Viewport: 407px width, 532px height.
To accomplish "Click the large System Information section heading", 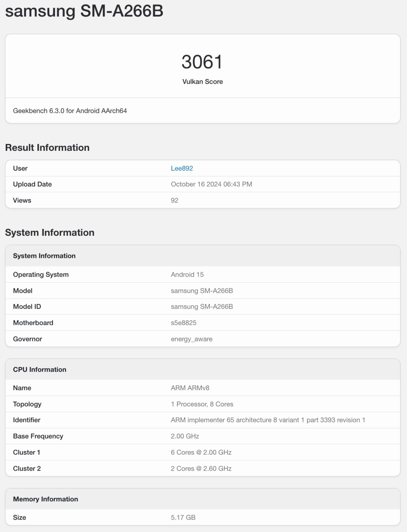I will tap(50, 233).
